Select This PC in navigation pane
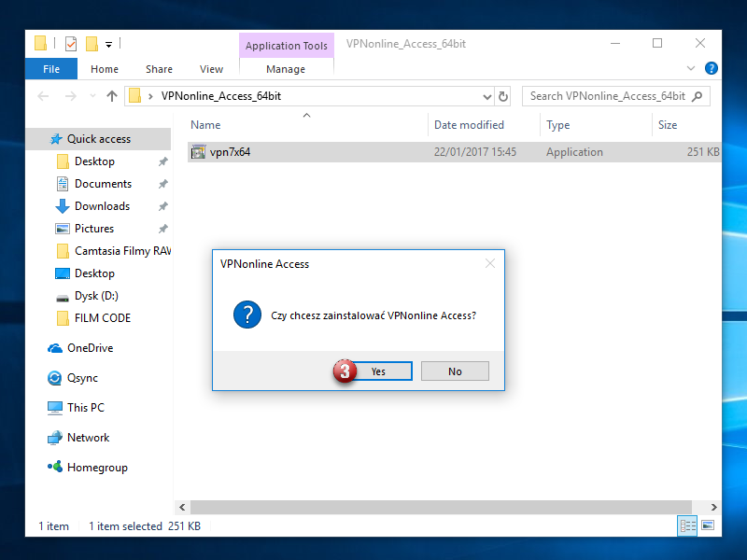 85,408
